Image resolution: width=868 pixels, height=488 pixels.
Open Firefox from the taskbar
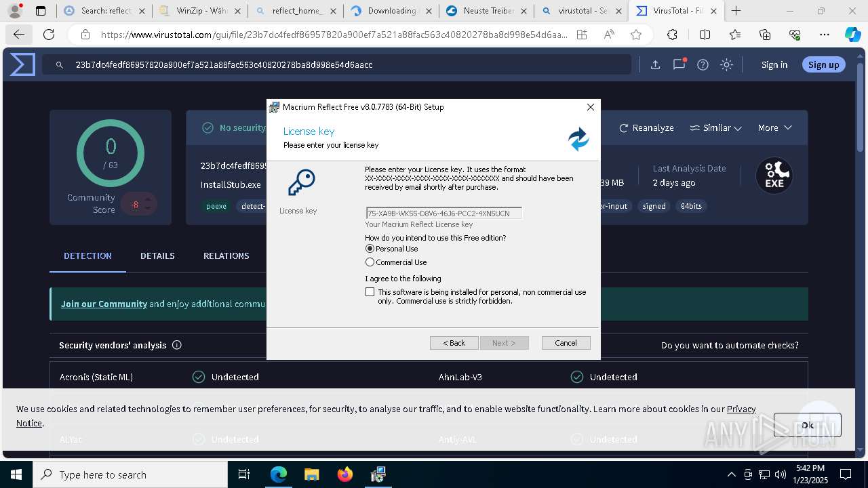point(344,474)
